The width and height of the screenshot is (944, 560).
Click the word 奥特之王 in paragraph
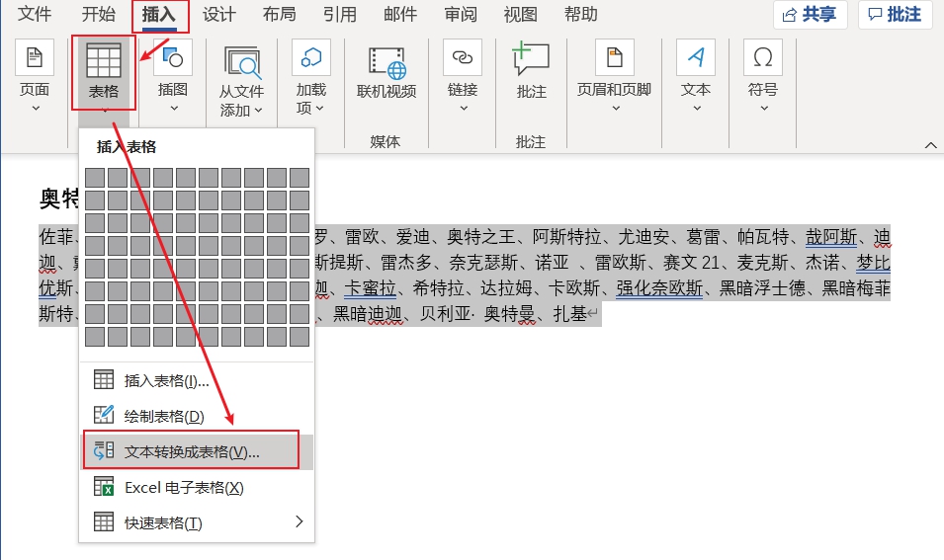(480, 237)
